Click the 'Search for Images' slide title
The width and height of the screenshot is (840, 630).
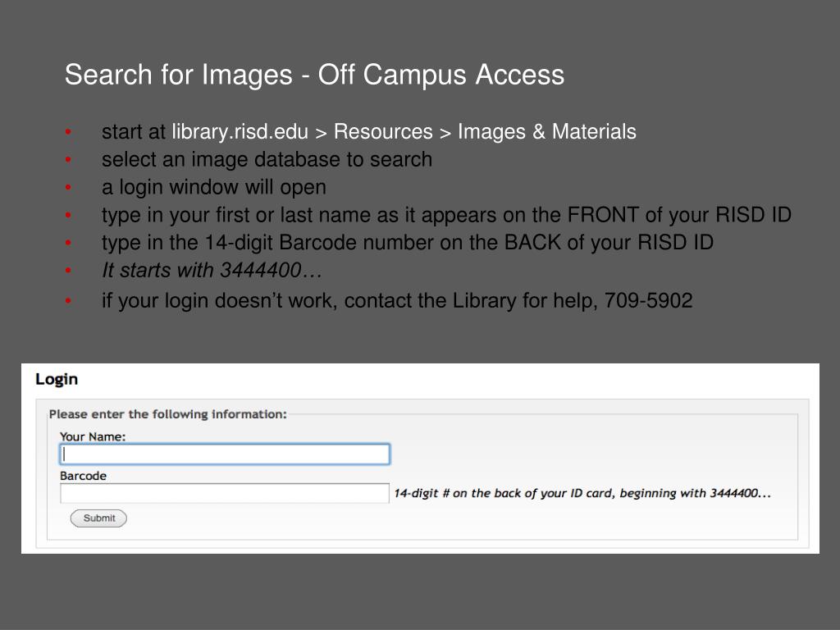click(x=314, y=75)
